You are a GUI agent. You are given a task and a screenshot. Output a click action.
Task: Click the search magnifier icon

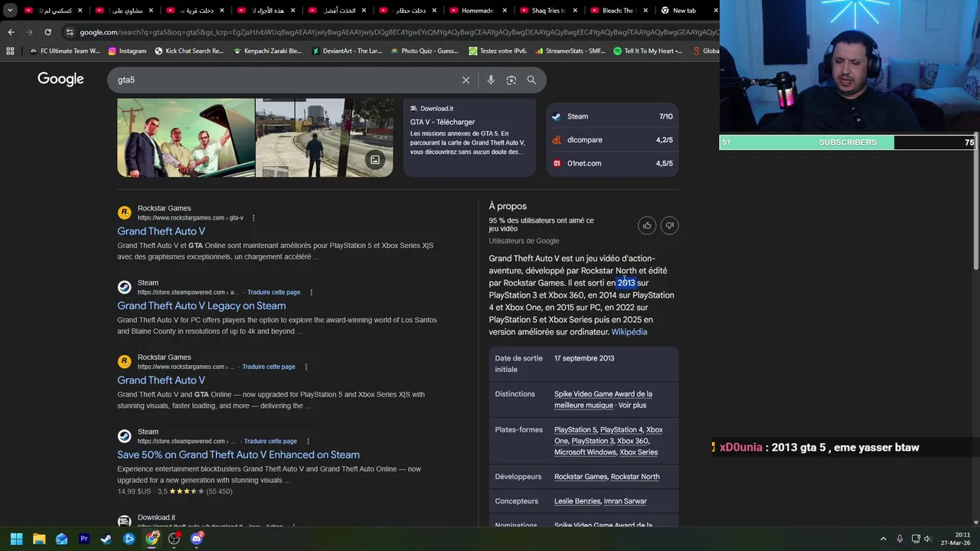click(531, 80)
